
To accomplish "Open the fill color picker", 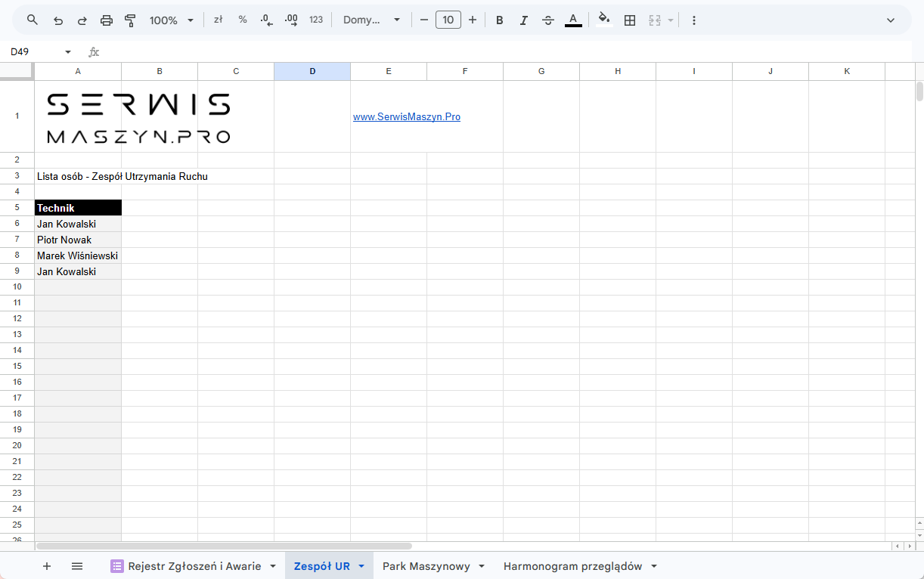I will pyautogui.click(x=603, y=20).
